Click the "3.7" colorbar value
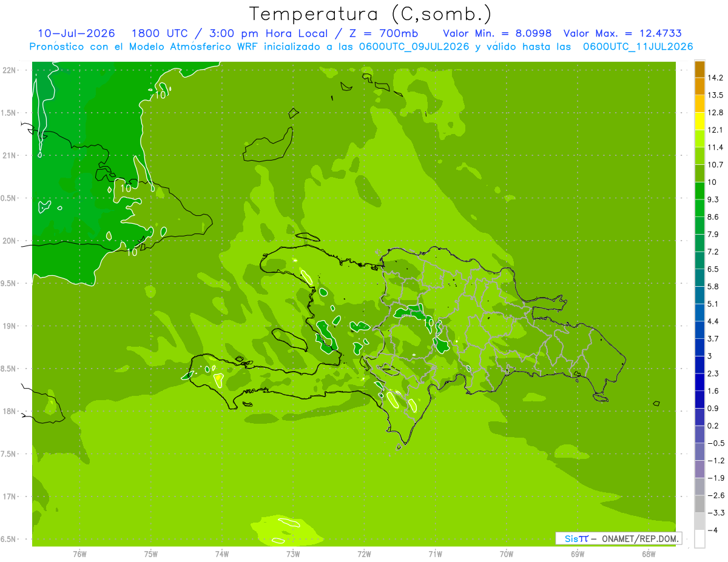This screenshot has height=562, width=728. click(713, 339)
